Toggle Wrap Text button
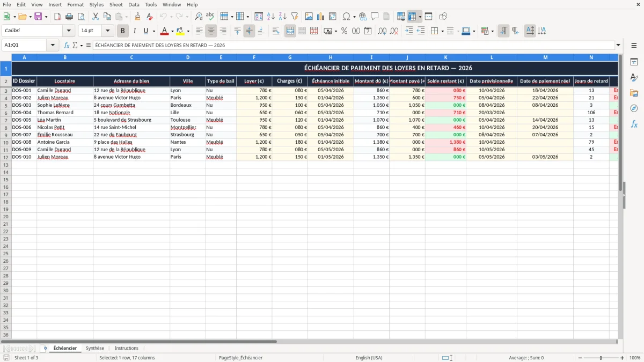 (x=276, y=31)
